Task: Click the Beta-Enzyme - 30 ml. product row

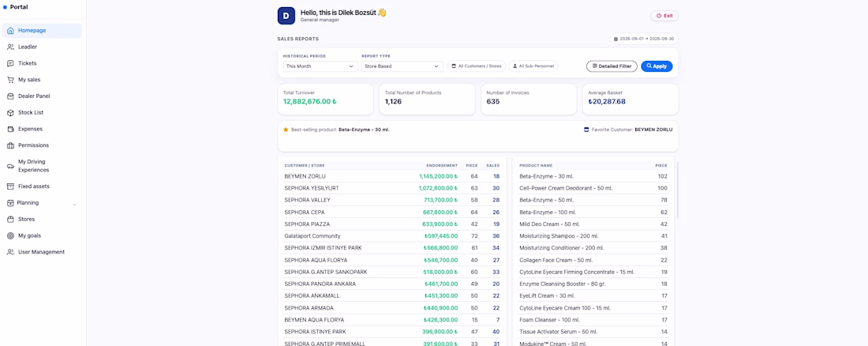Action: coord(593,176)
